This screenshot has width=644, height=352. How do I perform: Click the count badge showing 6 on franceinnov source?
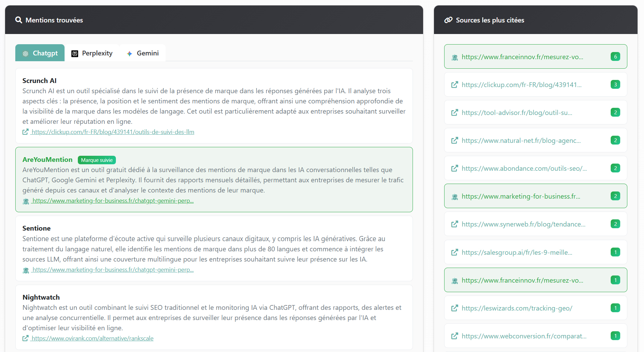coord(615,57)
